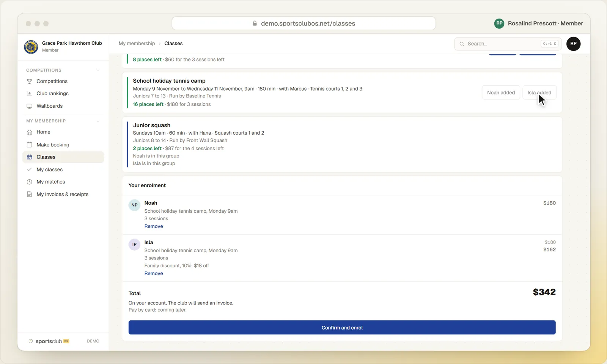Click the search magnifier icon

pyautogui.click(x=462, y=44)
